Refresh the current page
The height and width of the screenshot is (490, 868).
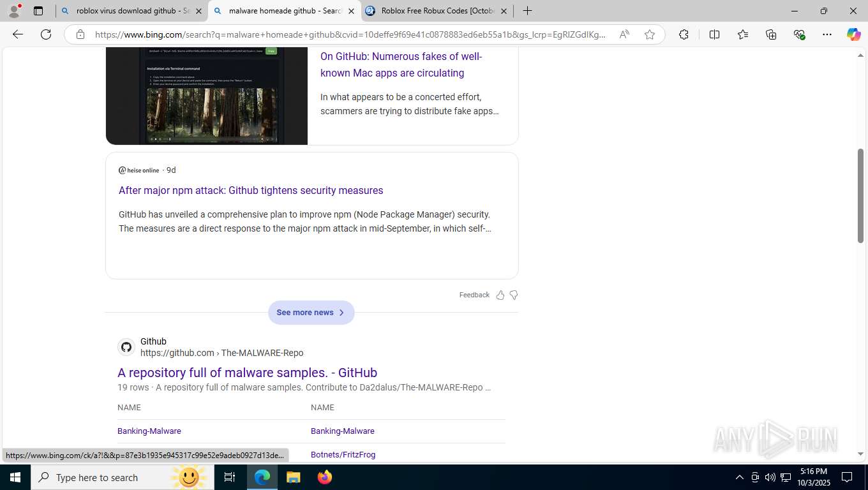[x=46, y=34]
